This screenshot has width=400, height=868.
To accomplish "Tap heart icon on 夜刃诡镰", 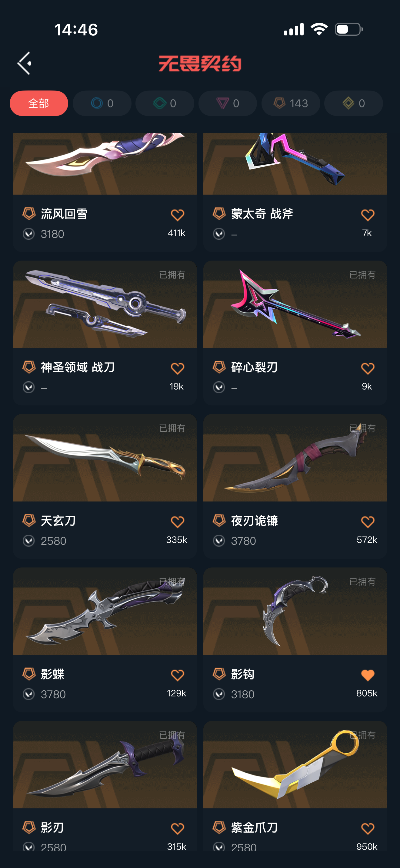I will click(x=368, y=522).
